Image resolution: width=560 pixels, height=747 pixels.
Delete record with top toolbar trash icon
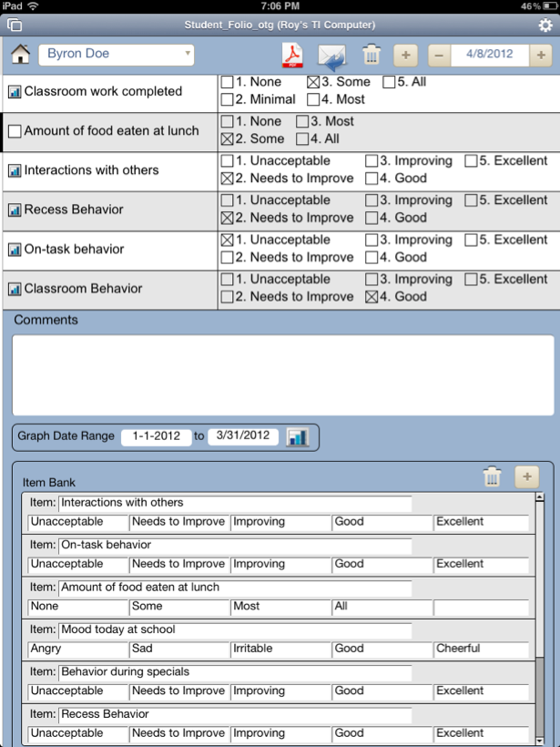coord(371,56)
